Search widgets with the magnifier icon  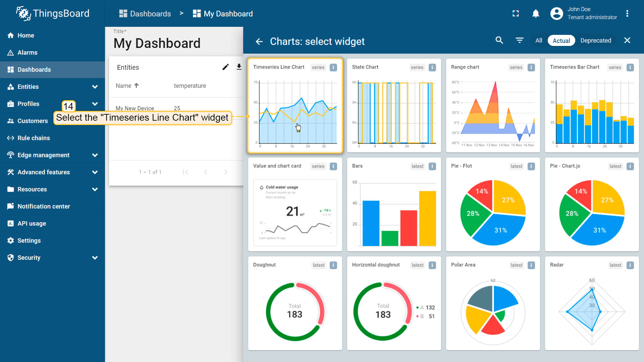(499, 40)
